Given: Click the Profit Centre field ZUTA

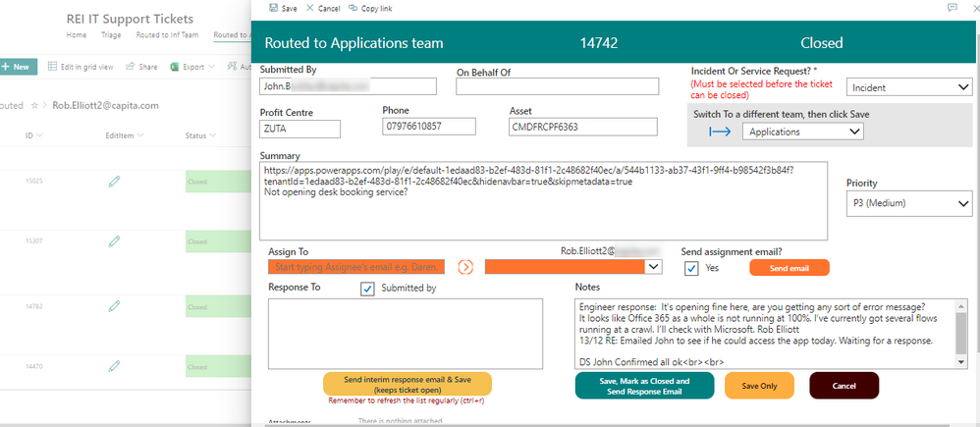Looking at the screenshot, I should point(300,129).
